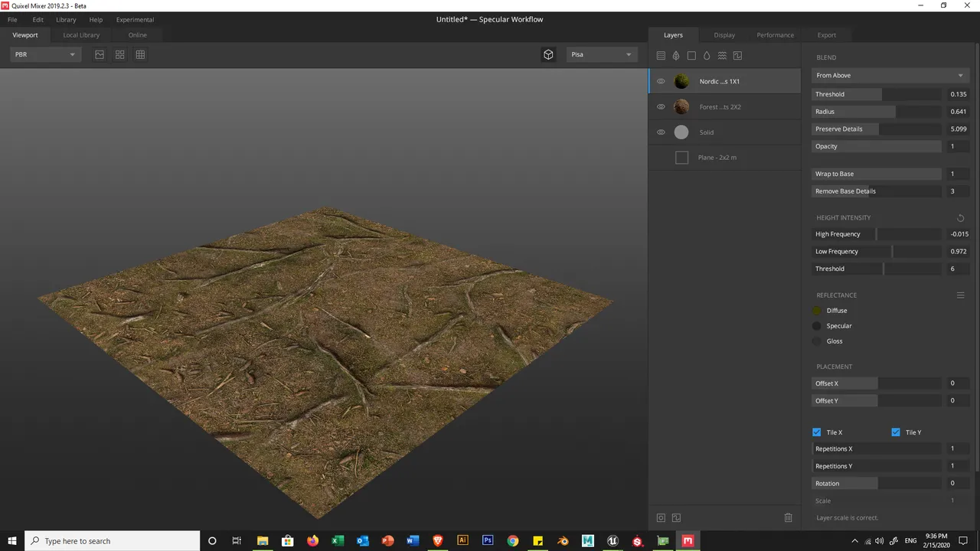
Task: Open the Help menu
Action: (96, 19)
